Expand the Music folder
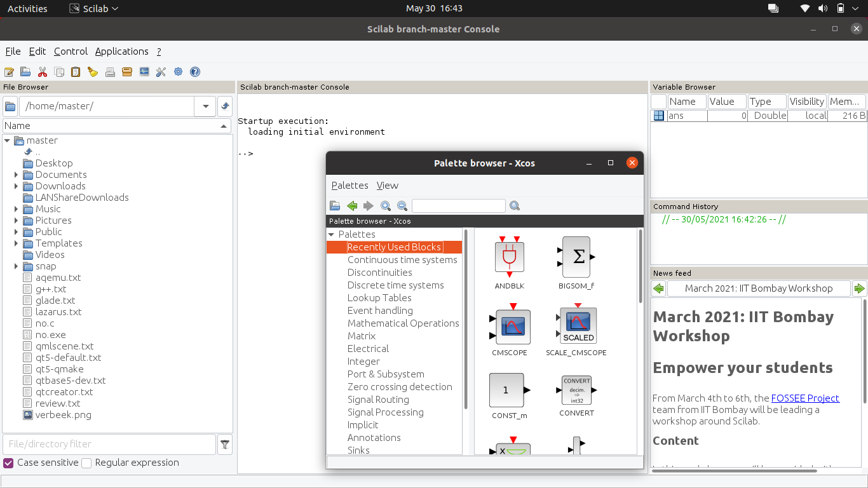The height and width of the screenshot is (488, 868). [17, 209]
